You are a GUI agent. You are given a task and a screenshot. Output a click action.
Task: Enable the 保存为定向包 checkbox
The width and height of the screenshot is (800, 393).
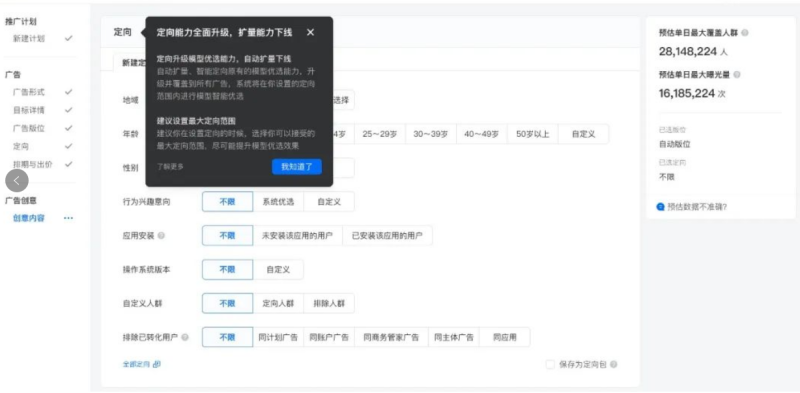pos(550,364)
